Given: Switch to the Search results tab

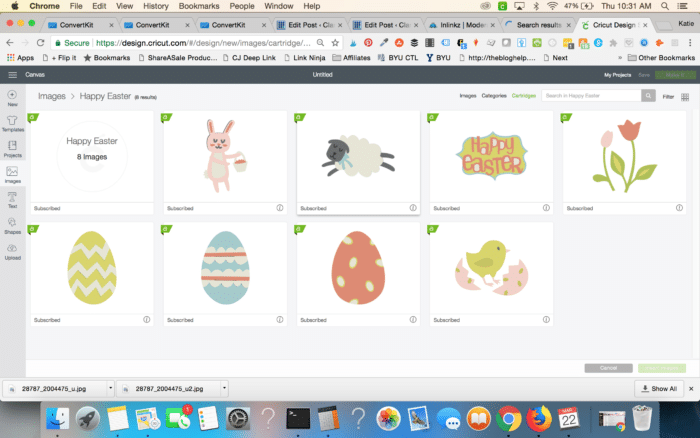Looking at the screenshot, I should click(x=538, y=25).
